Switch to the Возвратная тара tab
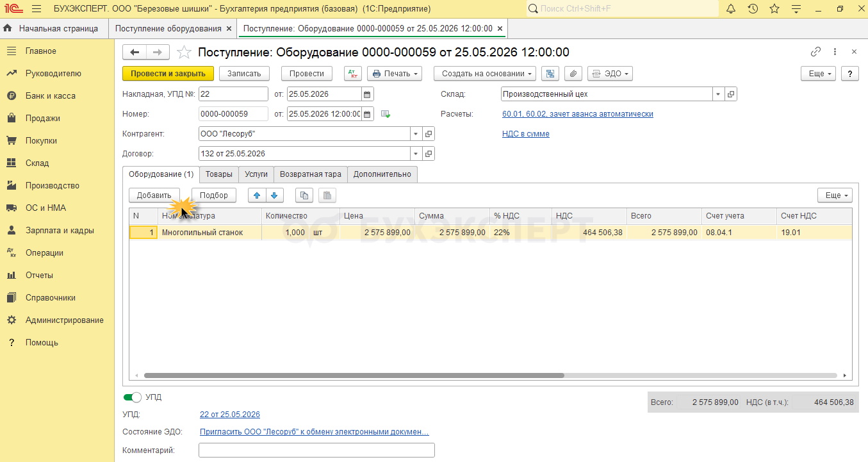Viewport: 868px width, 462px height. click(x=311, y=174)
